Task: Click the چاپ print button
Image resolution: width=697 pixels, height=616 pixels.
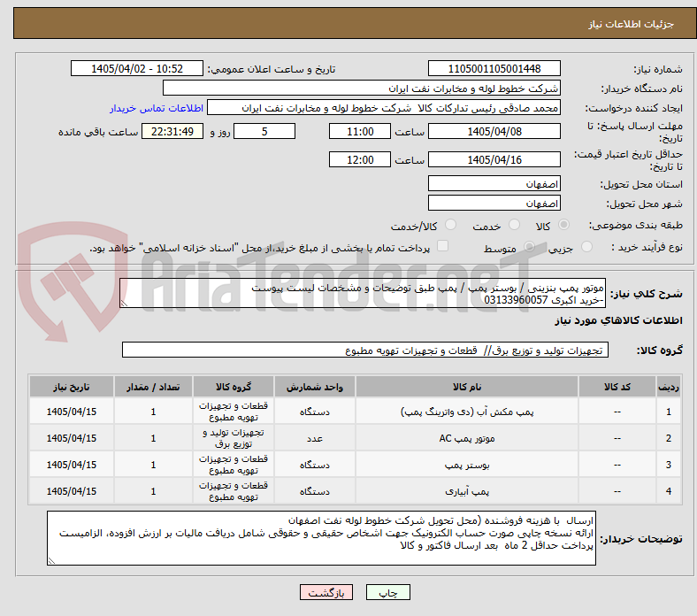Action: coord(388,592)
